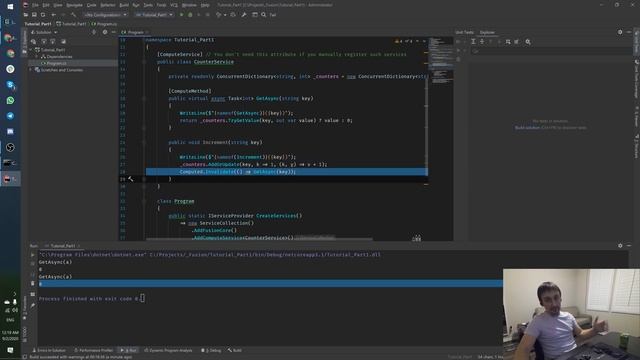Open the Build menu
Viewport: 640px width, 360px height.
pos(124,5)
